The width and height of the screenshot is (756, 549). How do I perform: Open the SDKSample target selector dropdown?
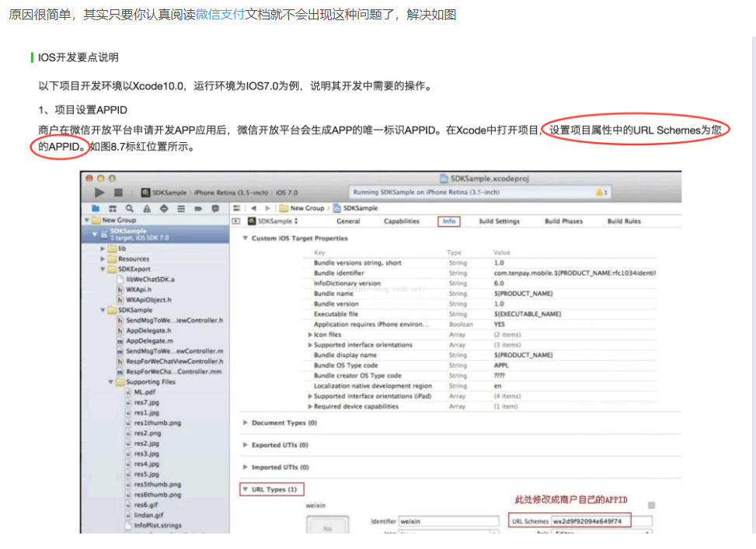(x=273, y=221)
